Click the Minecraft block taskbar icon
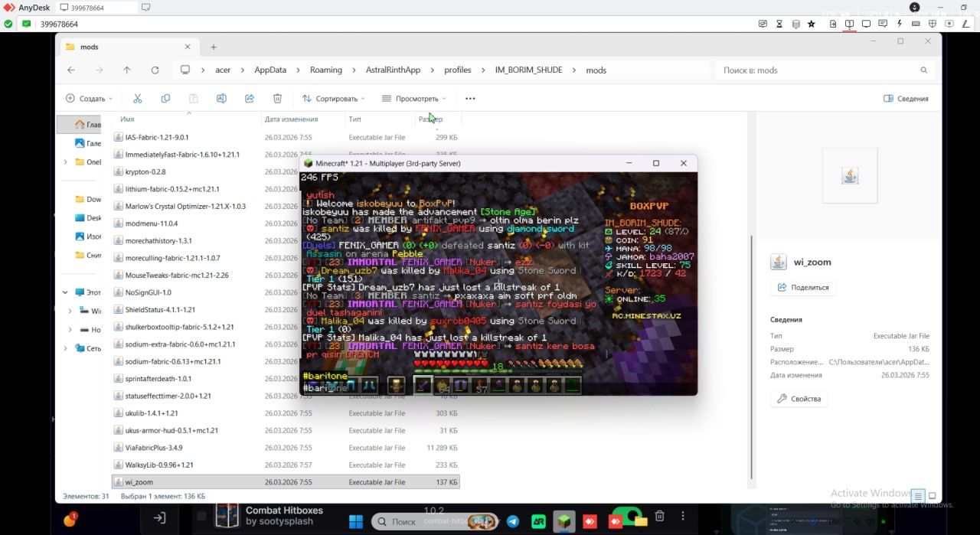980x535 pixels. (x=563, y=521)
